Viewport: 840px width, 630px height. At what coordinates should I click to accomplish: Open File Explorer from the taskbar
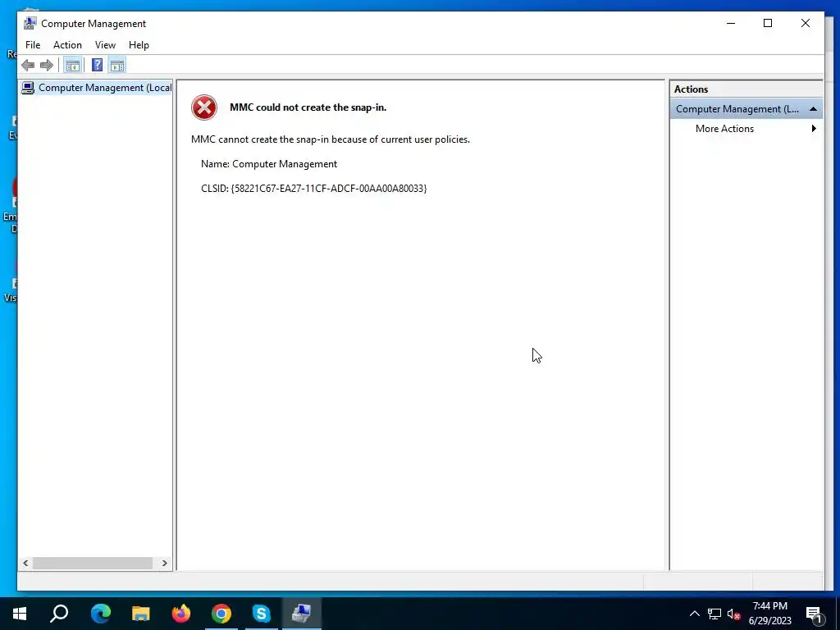coord(140,614)
